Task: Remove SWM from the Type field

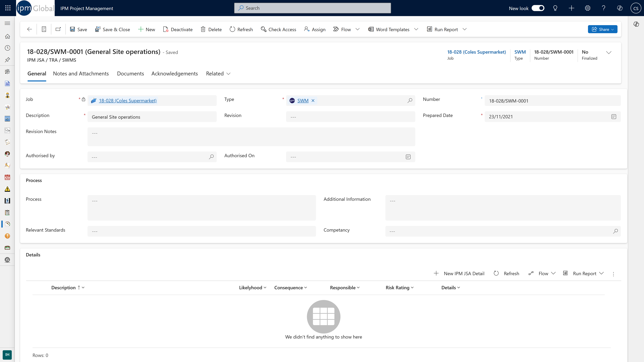Action: (x=313, y=100)
